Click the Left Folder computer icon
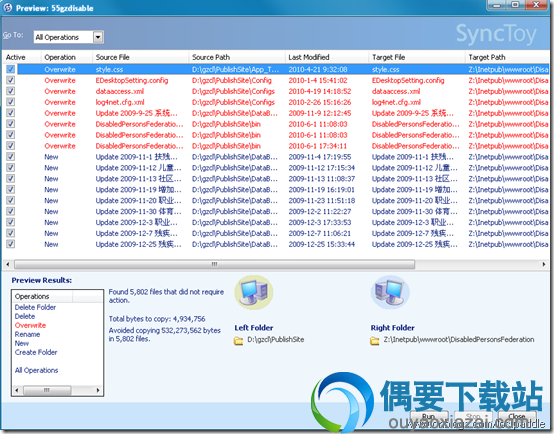Image resolution: width=554 pixels, height=434 pixels. 253,292
